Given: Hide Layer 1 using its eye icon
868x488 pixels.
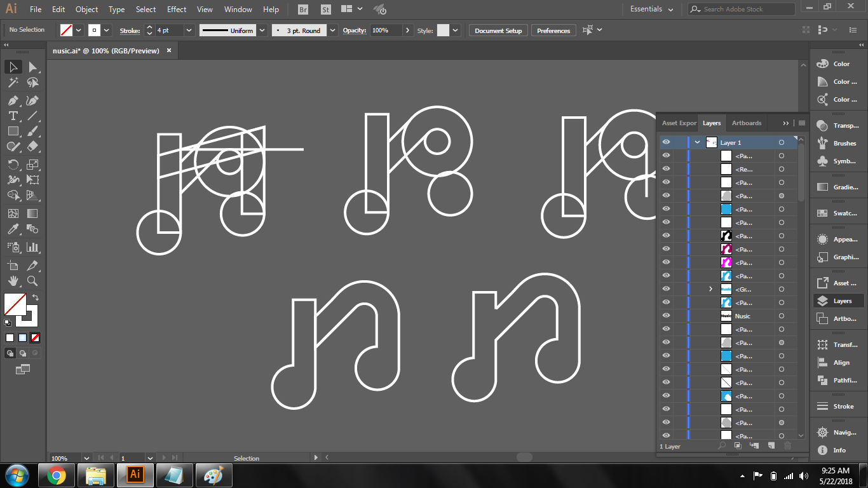Looking at the screenshot, I should click(666, 142).
